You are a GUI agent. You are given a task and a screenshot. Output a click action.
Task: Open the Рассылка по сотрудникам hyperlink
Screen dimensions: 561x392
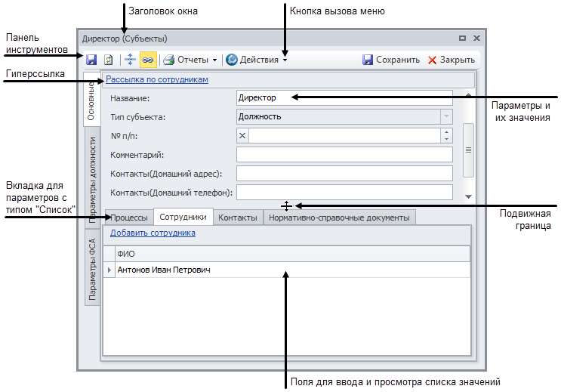[157, 79]
